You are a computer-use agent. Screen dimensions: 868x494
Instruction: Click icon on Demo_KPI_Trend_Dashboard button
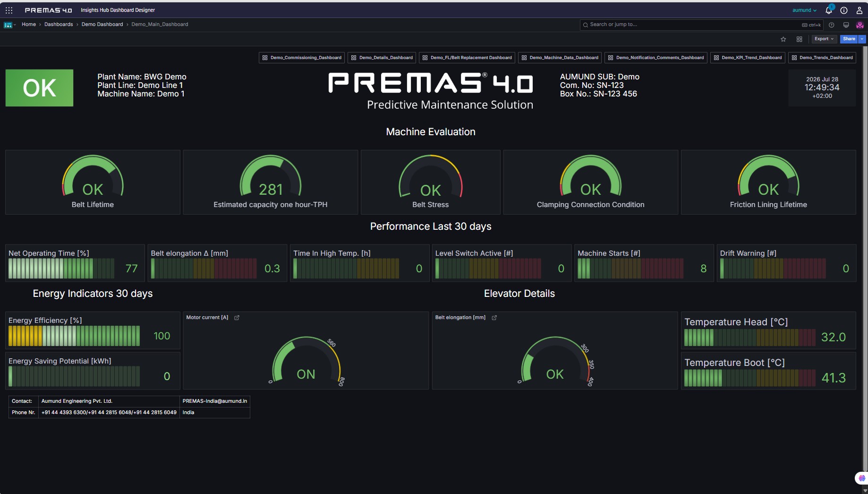716,58
